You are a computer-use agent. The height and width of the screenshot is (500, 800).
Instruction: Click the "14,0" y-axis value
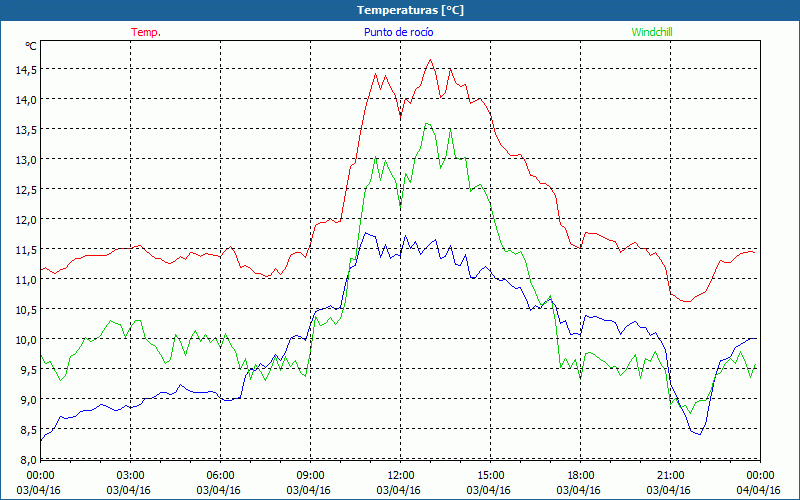[x=26, y=100]
